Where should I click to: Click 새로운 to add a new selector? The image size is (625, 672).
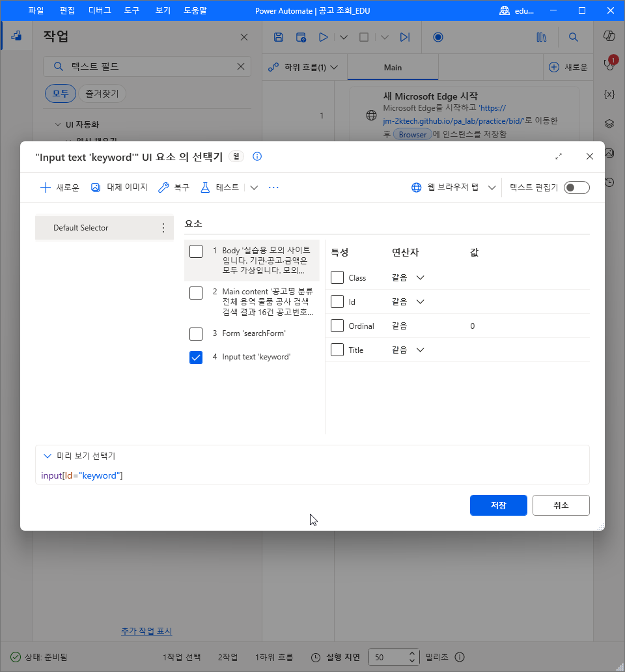pos(59,188)
